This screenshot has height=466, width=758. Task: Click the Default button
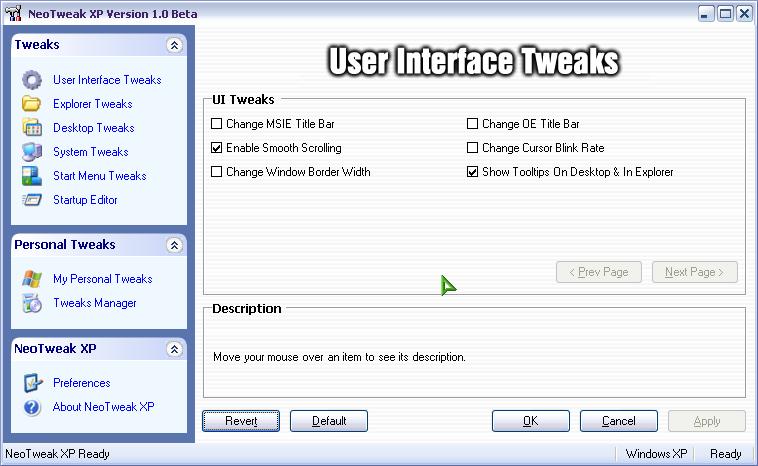point(329,421)
